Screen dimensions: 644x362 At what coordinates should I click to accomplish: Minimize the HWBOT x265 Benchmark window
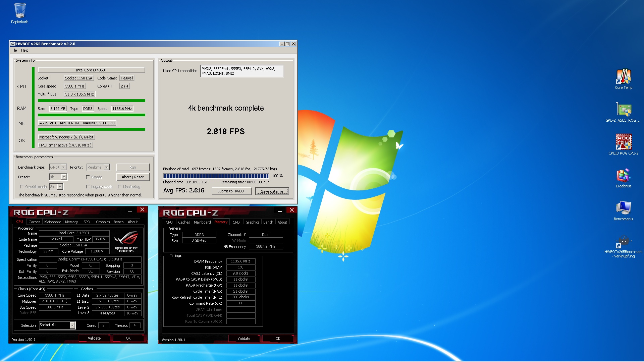click(x=282, y=44)
